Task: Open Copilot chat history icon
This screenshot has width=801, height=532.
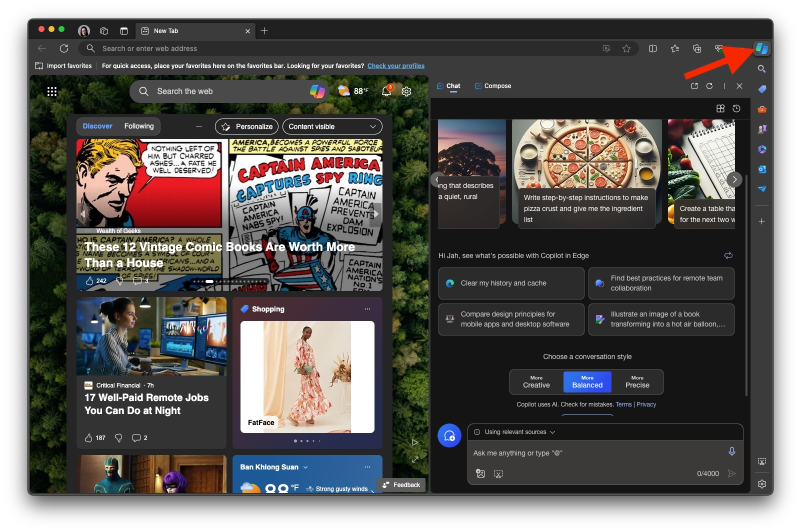Action: (736, 108)
